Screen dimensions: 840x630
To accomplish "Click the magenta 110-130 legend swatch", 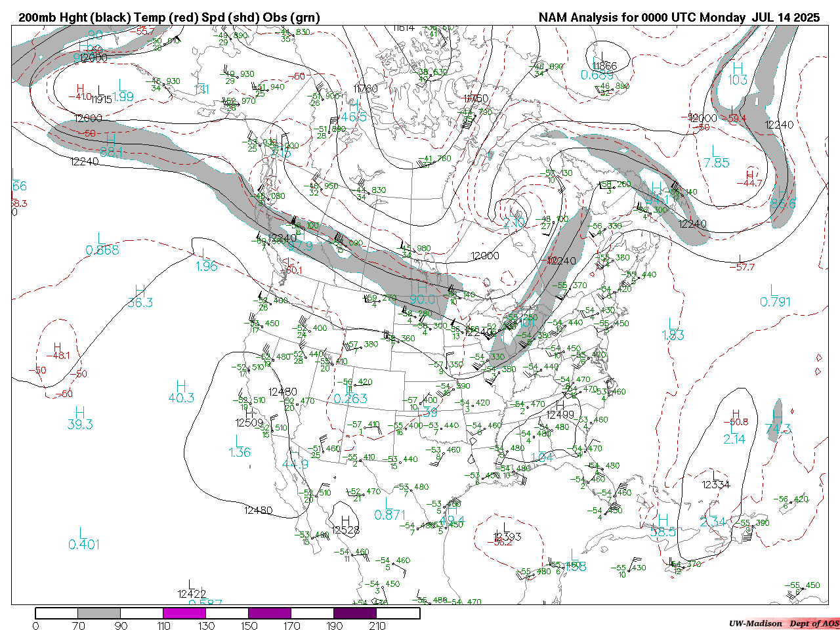I will (x=184, y=613).
